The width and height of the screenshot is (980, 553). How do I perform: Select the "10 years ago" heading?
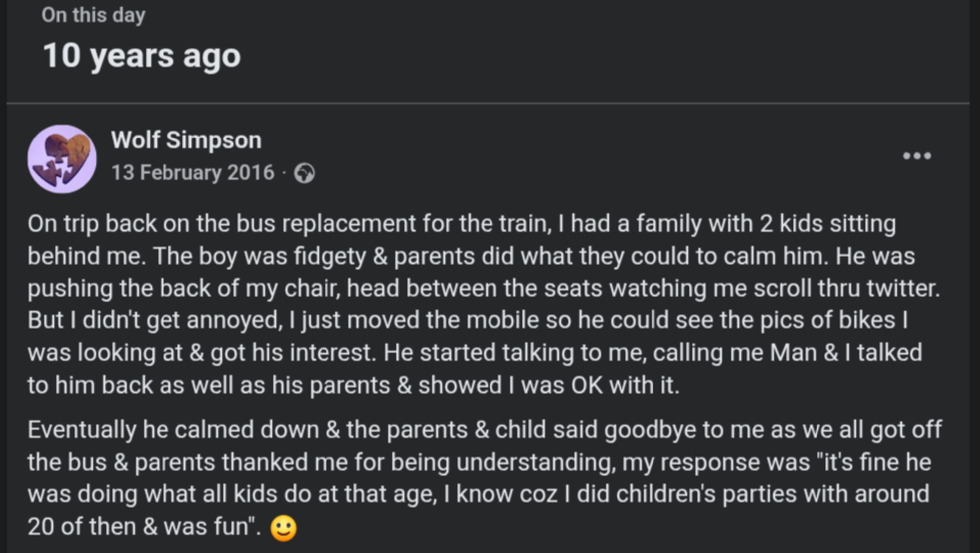tap(141, 55)
